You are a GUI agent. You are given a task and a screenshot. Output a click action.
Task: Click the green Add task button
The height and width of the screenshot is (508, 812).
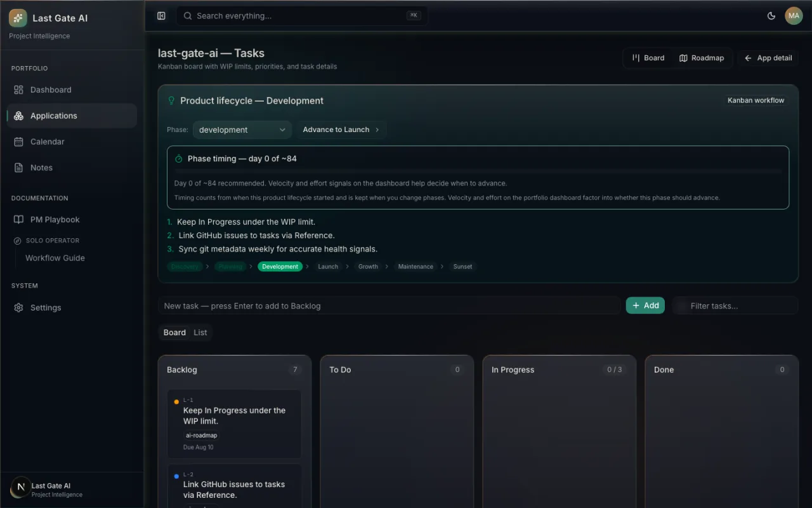pyautogui.click(x=645, y=305)
